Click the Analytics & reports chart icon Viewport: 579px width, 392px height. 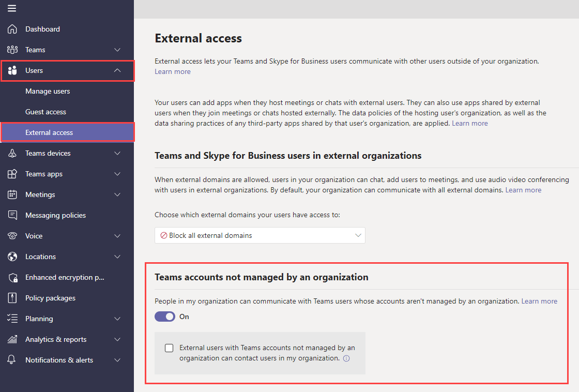click(x=11, y=339)
